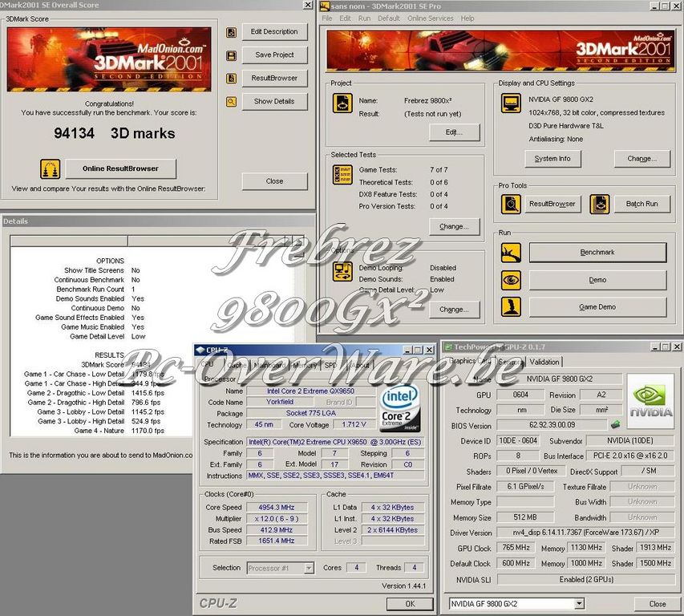Click the Selected Tests checklist icon

342,175
